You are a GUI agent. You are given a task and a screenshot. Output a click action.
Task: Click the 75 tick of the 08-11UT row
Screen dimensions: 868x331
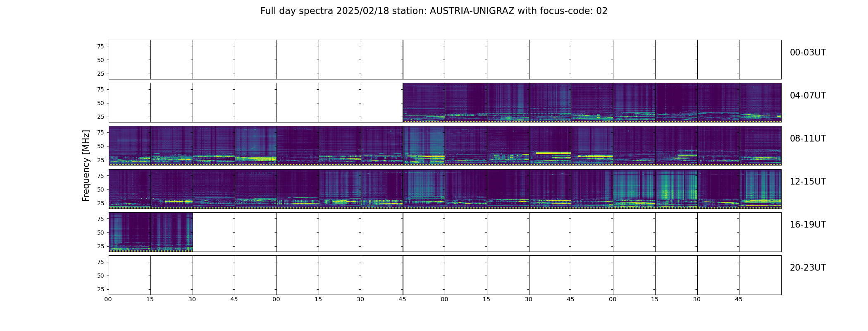click(x=100, y=132)
